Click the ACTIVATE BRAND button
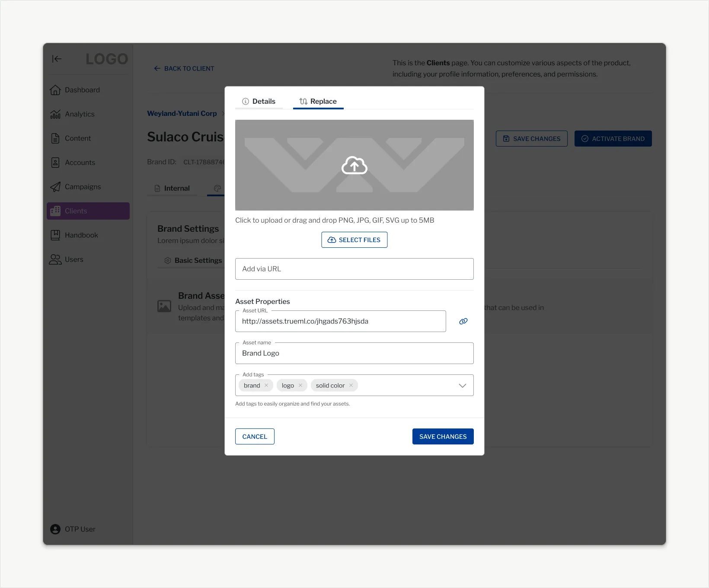The image size is (709, 588). coord(613,139)
